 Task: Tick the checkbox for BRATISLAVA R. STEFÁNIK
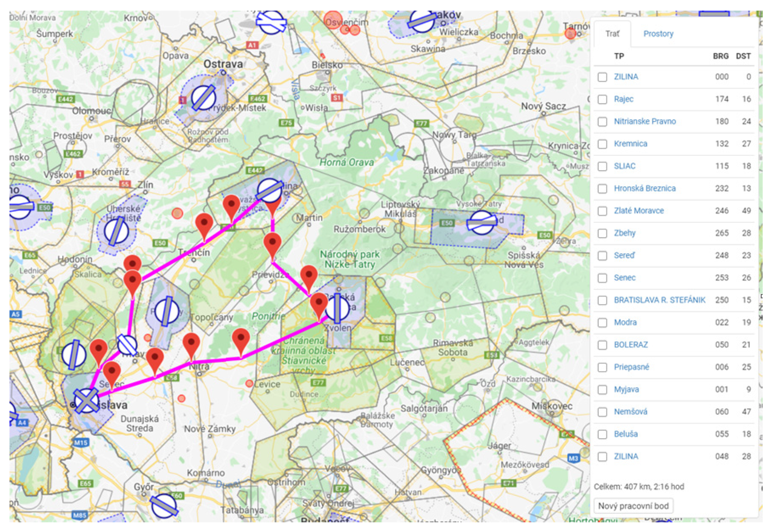(602, 300)
